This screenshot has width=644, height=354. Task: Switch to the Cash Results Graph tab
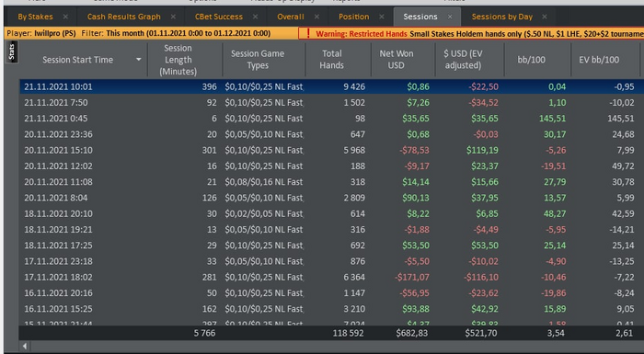[x=123, y=17]
